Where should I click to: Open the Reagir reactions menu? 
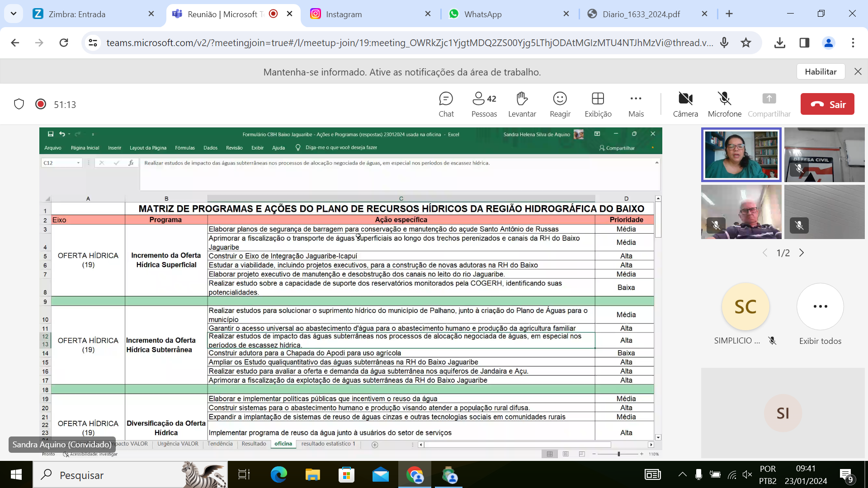560,104
